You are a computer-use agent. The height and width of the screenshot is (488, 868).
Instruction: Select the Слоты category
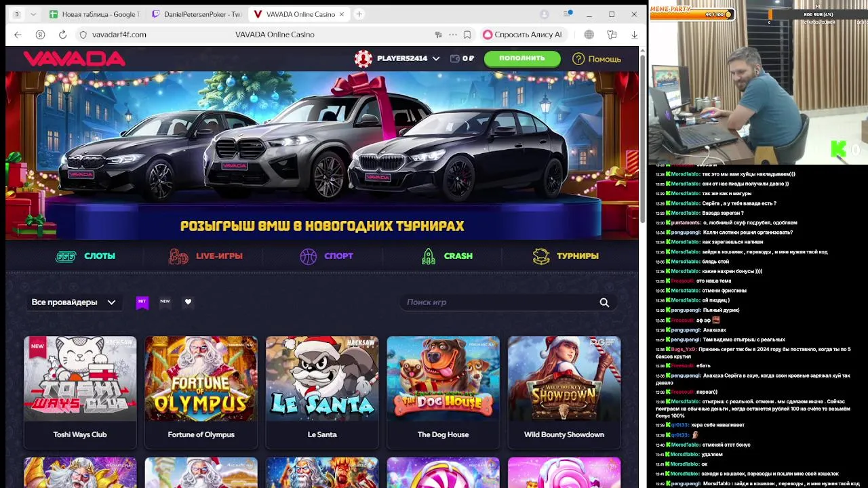coord(85,256)
